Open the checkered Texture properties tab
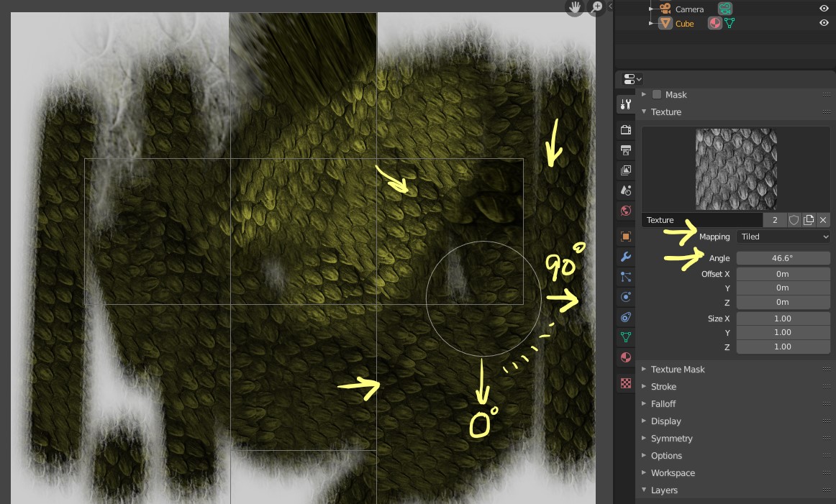This screenshot has height=504, width=836. pos(625,383)
